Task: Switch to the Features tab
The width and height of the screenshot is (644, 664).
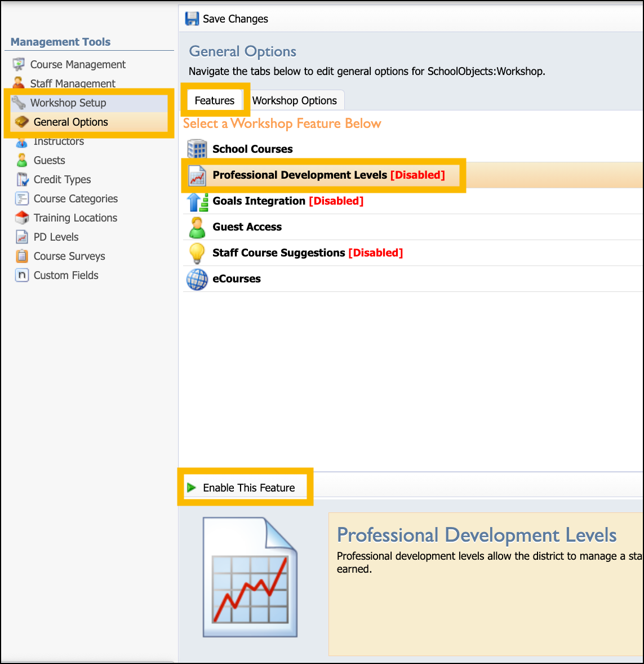Action: pyautogui.click(x=214, y=100)
